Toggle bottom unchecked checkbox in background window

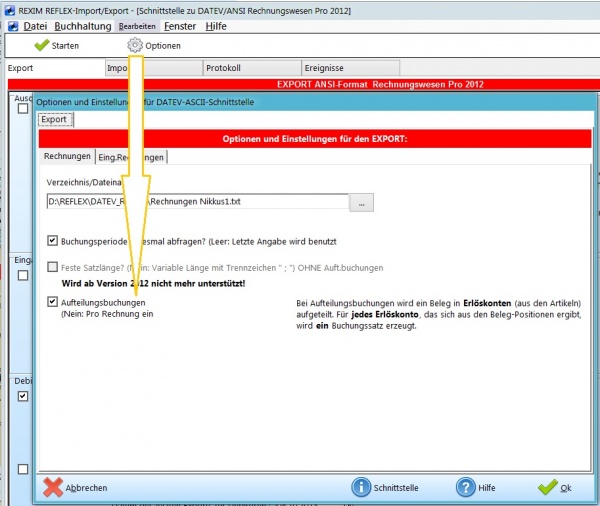[x=23, y=469]
